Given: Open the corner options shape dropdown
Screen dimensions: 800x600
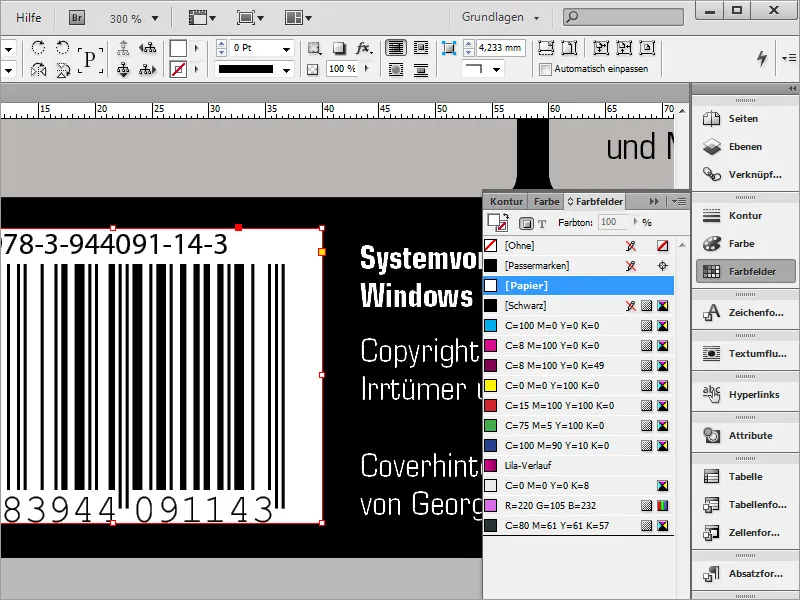Looking at the screenshot, I should [496, 69].
